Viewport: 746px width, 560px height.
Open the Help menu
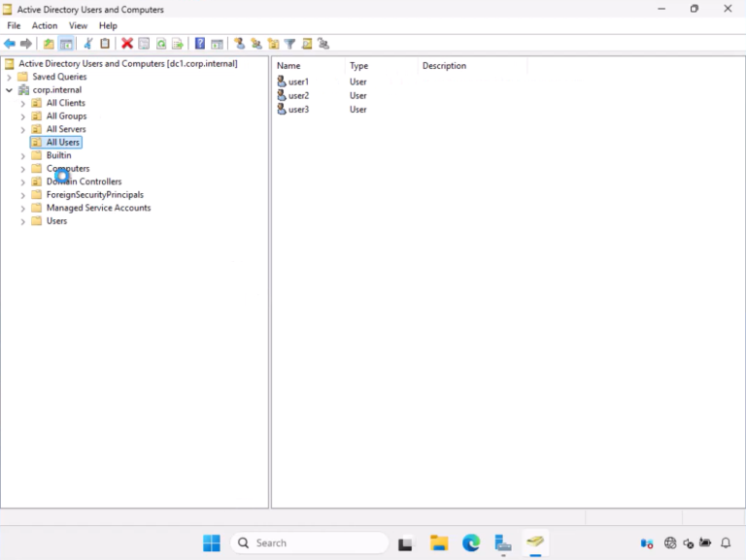tap(108, 25)
